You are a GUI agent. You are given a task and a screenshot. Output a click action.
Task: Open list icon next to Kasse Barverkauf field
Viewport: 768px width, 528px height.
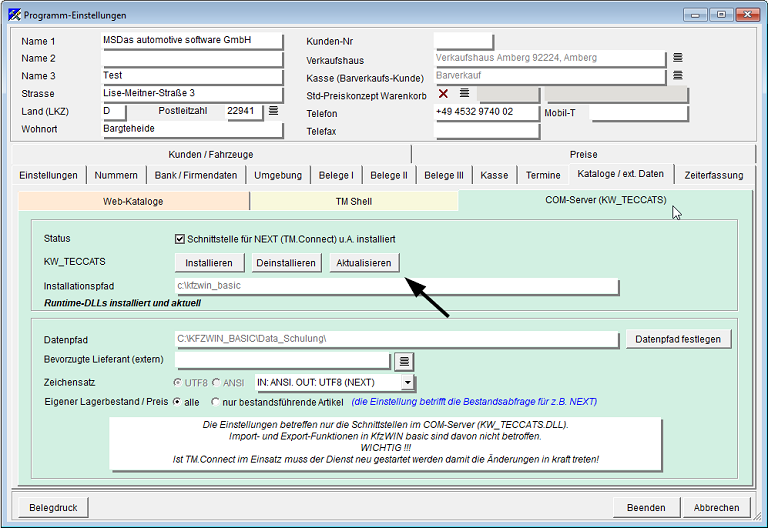pyautogui.click(x=677, y=75)
